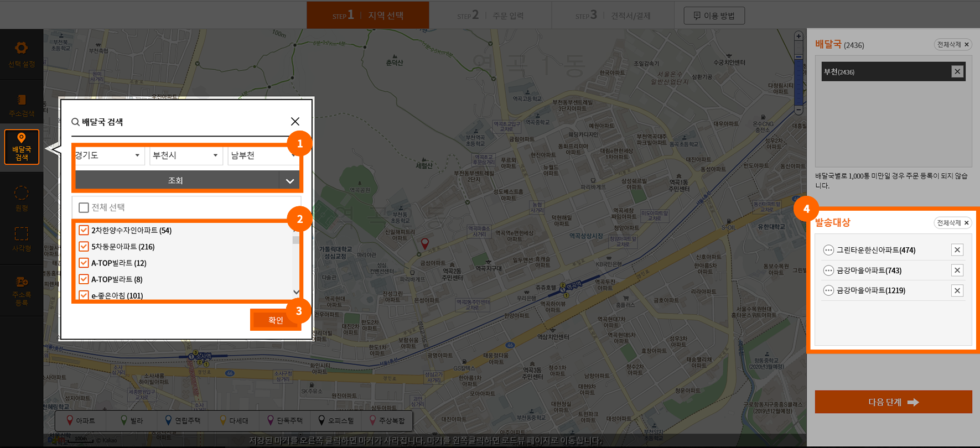Click the 확인 confirm button

(276, 320)
